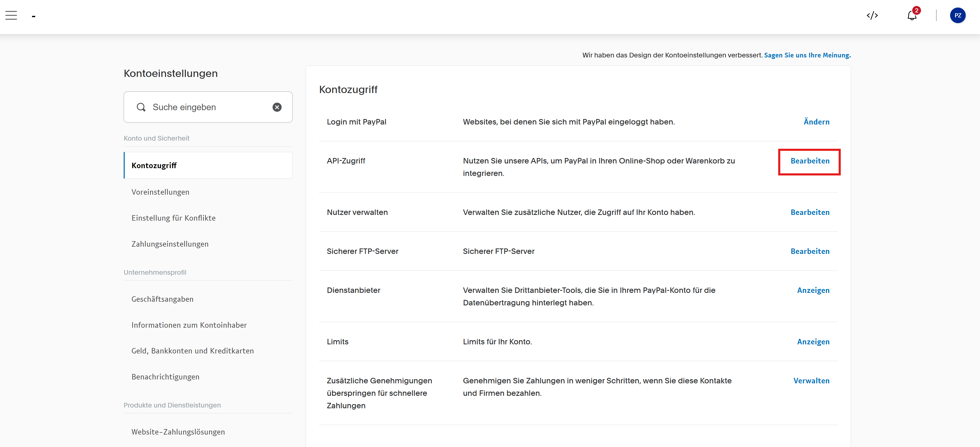Click the developer code icon

pyautogui.click(x=872, y=16)
